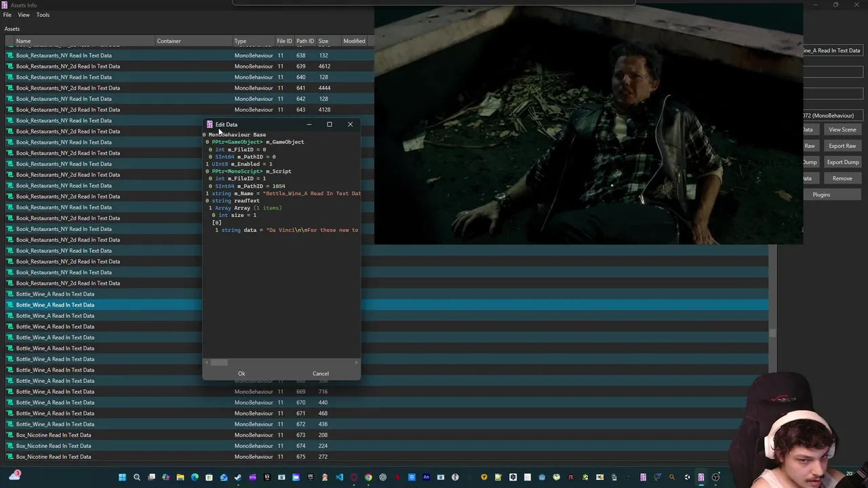Image resolution: width=868 pixels, height=488 pixels.
Task: Click the int size = 1 line
Action: point(234,215)
